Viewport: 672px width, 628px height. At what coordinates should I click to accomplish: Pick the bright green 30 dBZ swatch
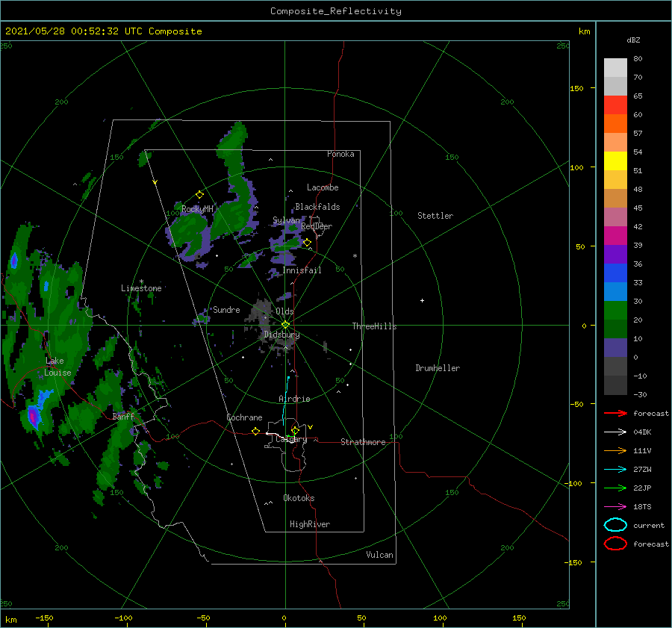[615, 310]
